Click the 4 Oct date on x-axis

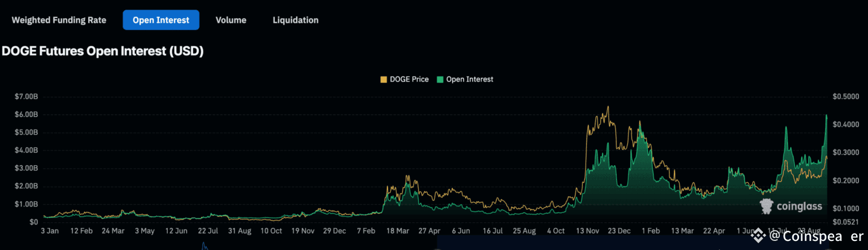point(556,231)
